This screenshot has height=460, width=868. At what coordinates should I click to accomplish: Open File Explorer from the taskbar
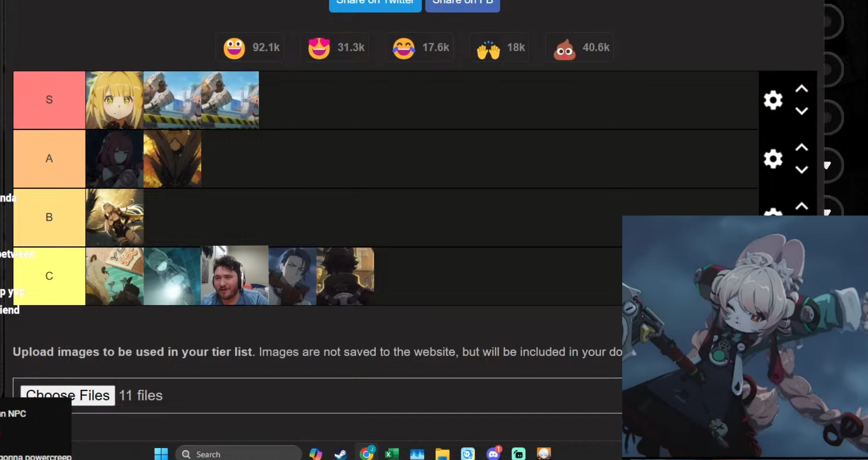point(442,454)
